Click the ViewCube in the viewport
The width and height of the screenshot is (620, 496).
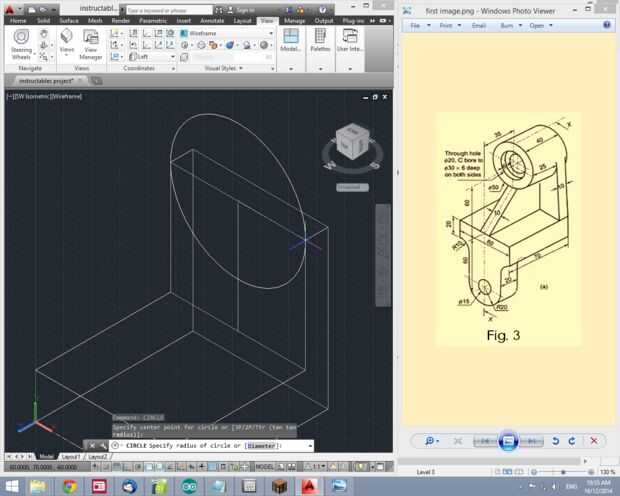tap(350, 144)
